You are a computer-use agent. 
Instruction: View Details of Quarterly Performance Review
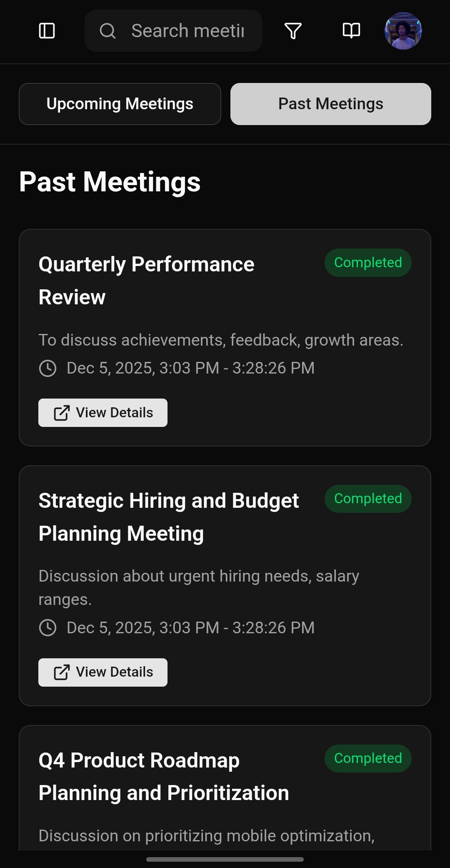coord(103,413)
